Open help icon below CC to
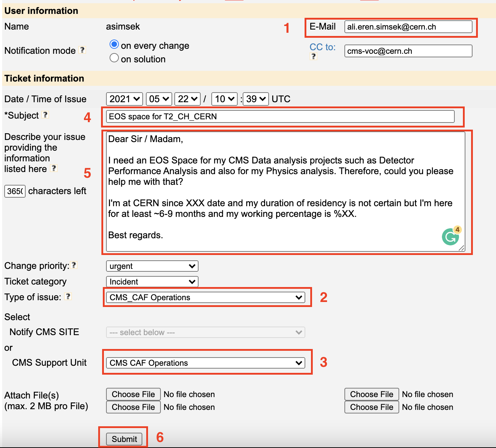This screenshot has height=448, width=496. [x=313, y=56]
